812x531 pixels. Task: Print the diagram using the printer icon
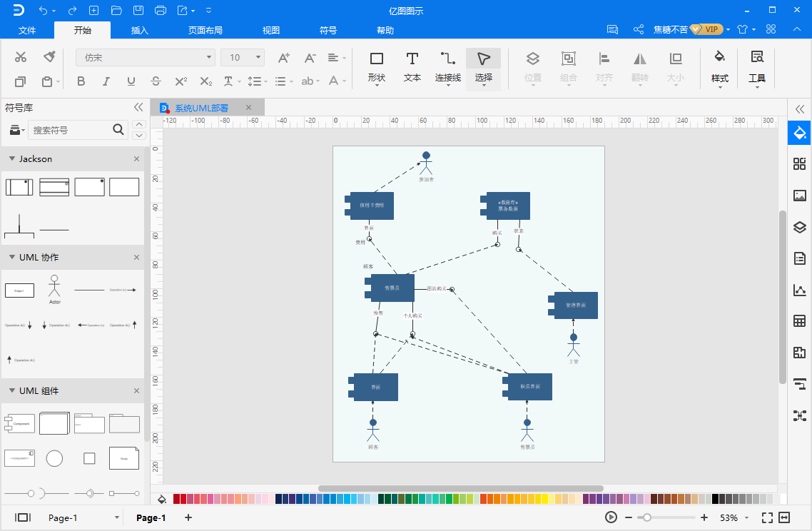click(x=161, y=11)
